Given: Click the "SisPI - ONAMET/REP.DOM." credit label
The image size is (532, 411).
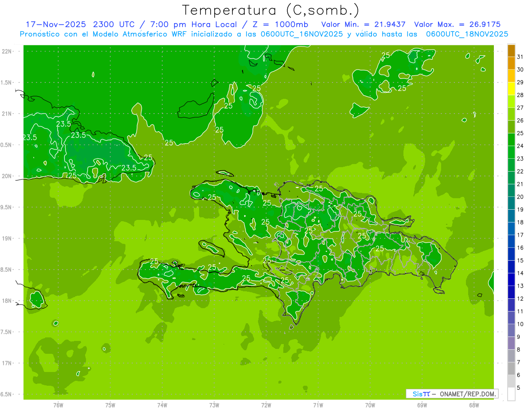Looking at the screenshot, I should pyautogui.click(x=452, y=394).
